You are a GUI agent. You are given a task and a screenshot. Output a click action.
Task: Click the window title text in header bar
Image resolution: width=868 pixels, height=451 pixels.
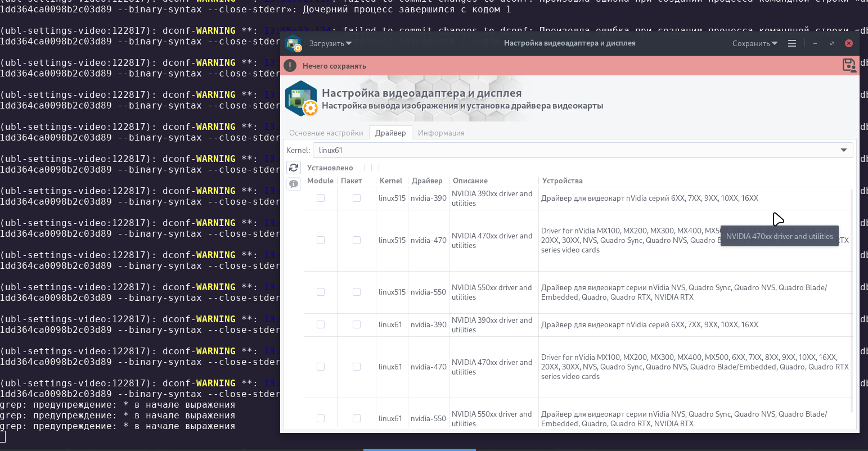point(570,43)
